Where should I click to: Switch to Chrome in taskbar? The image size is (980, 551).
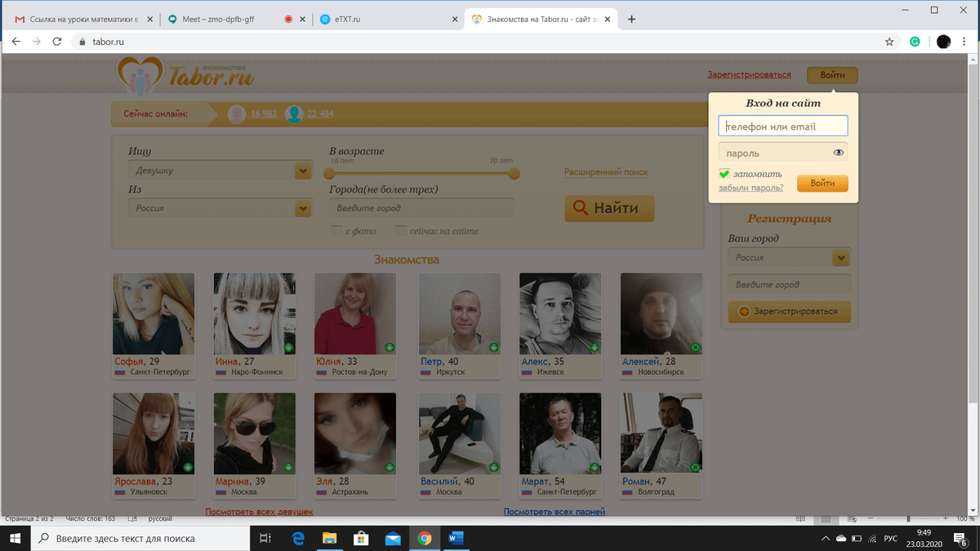pos(424,538)
